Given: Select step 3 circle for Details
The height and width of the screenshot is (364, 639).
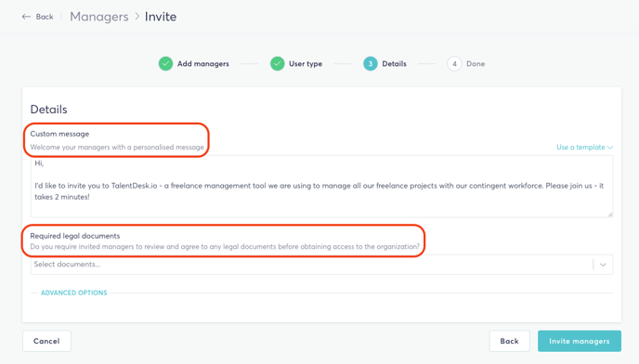Looking at the screenshot, I should (x=370, y=63).
